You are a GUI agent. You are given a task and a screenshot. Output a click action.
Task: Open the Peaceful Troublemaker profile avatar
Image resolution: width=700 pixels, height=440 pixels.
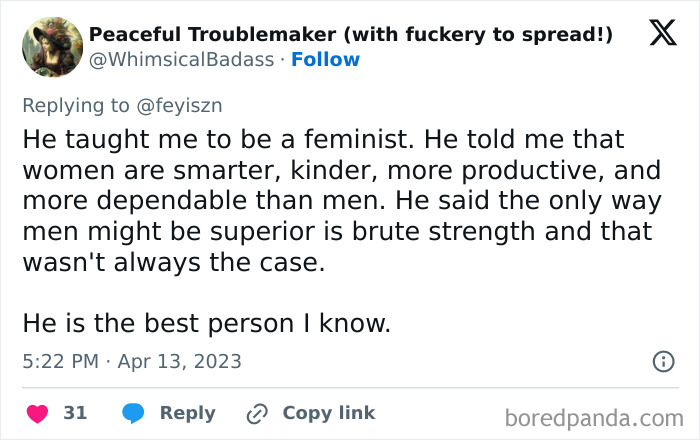click(x=52, y=46)
